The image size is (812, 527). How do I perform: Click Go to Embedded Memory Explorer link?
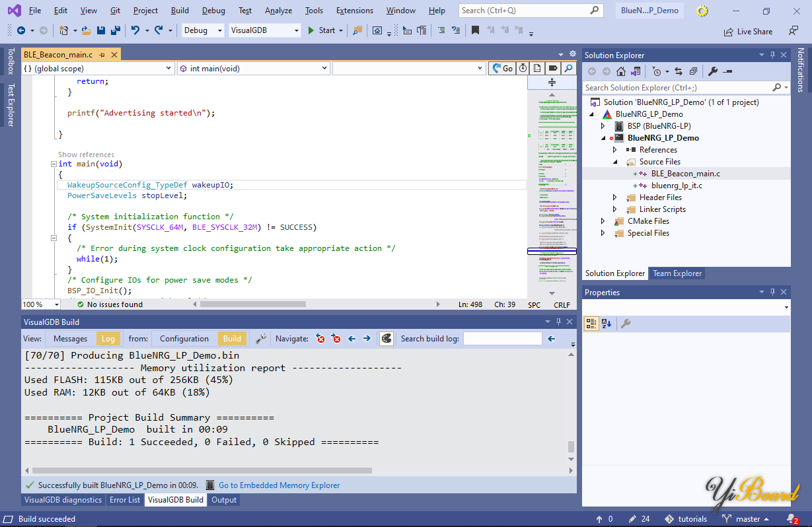coord(279,485)
